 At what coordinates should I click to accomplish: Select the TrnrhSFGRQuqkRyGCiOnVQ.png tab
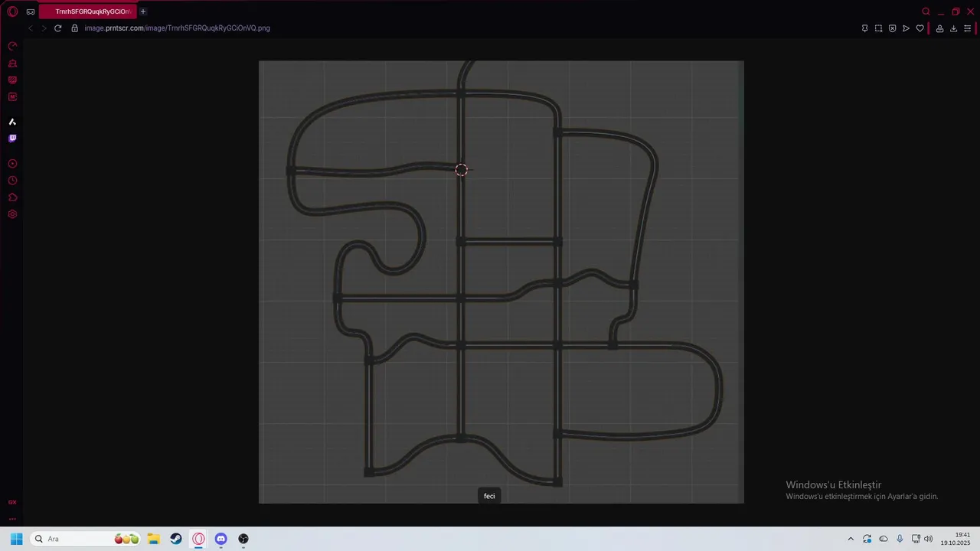coord(88,11)
